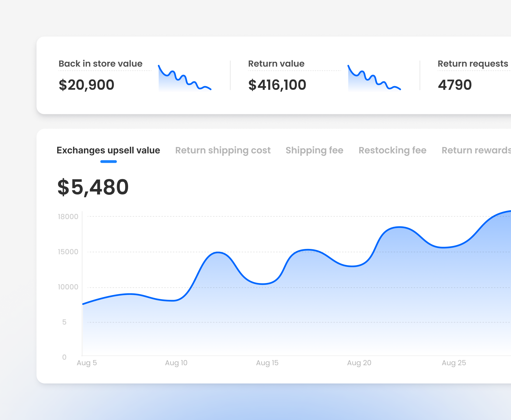Click the Aug 5 label at chart start
The image size is (511, 420).
pos(86,363)
